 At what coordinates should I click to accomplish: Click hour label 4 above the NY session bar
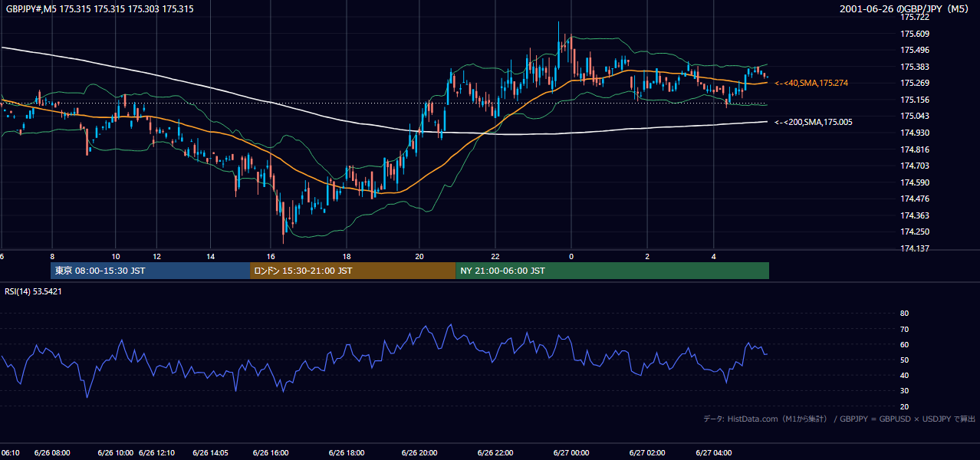click(714, 256)
